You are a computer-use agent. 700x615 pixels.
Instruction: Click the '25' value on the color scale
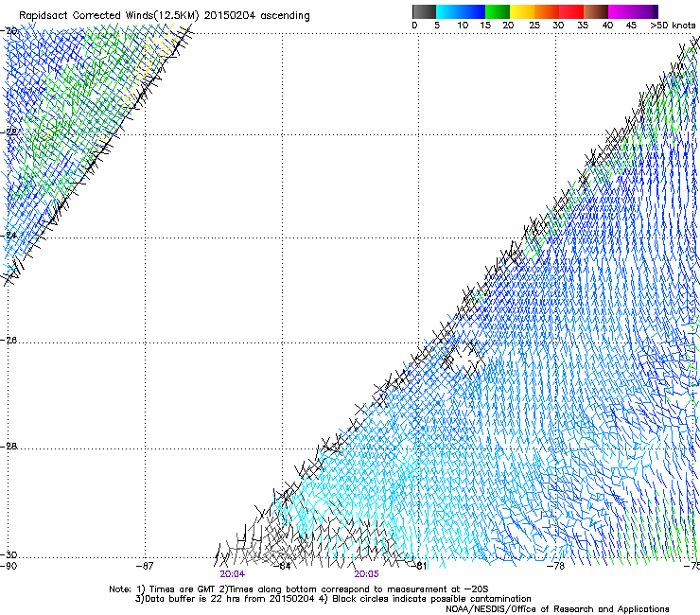[x=534, y=26]
